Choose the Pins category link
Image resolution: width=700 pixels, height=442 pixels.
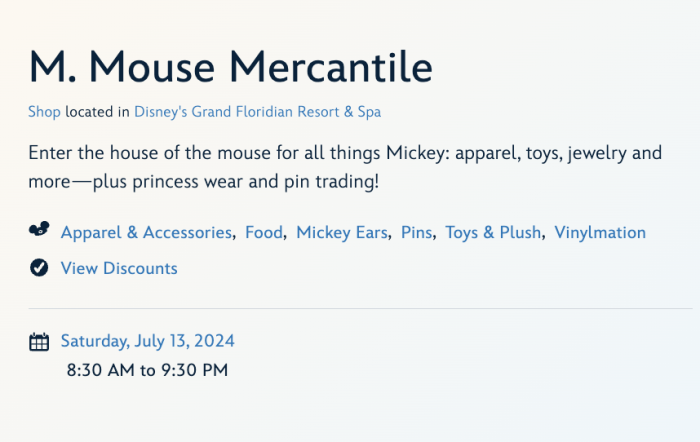[x=416, y=232]
